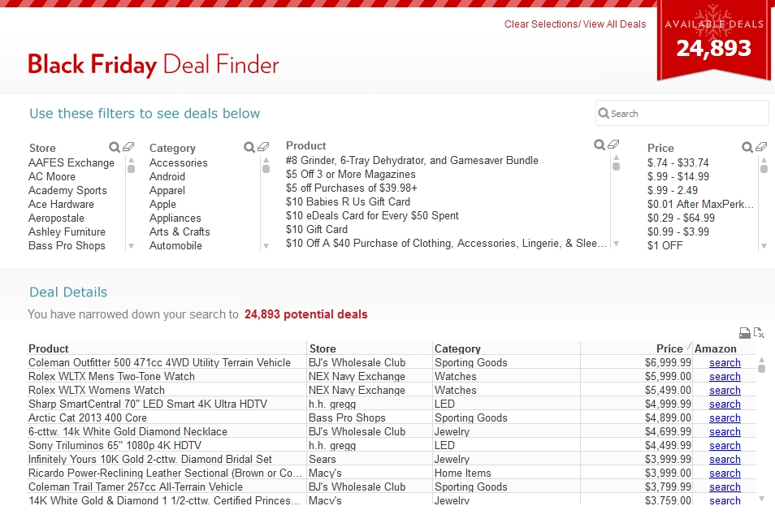Viewport: 775px width, 532px height.
Task: Select Bass Pro Shops in Store list
Action: click(x=67, y=245)
